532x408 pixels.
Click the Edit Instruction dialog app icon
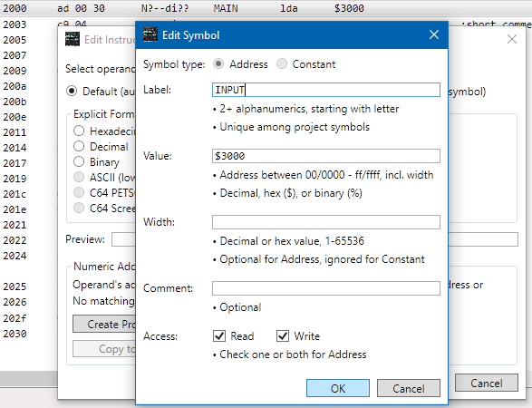73,39
